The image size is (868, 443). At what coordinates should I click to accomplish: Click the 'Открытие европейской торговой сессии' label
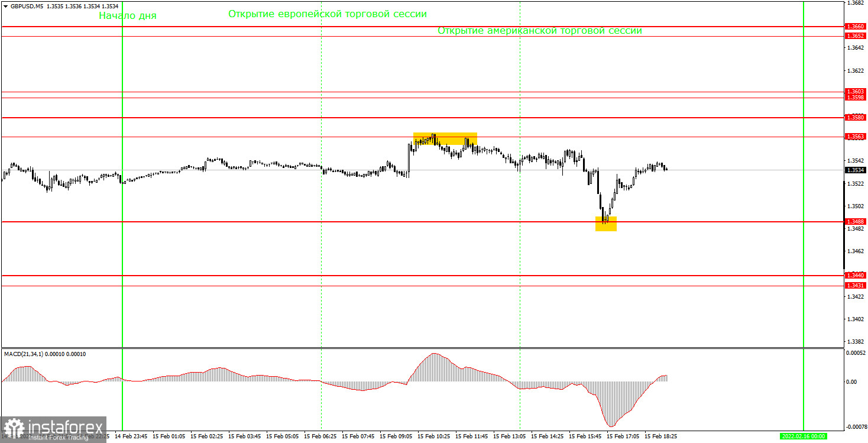pyautogui.click(x=328, y=14)
